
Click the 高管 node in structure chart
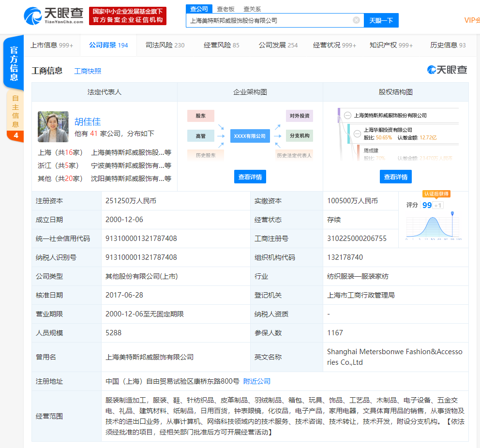click(x=200, y=136)
